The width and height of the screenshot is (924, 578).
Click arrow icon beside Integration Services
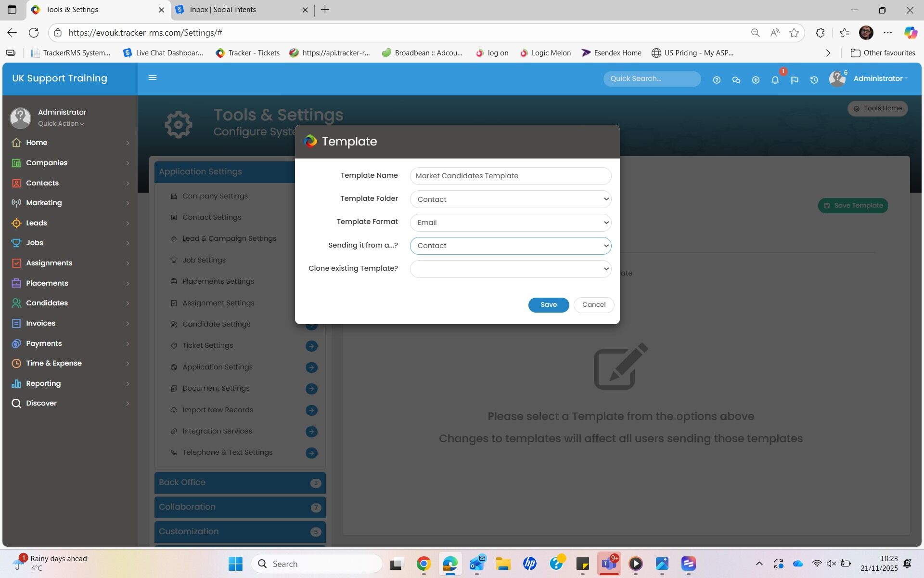click(x=311, y=432)
